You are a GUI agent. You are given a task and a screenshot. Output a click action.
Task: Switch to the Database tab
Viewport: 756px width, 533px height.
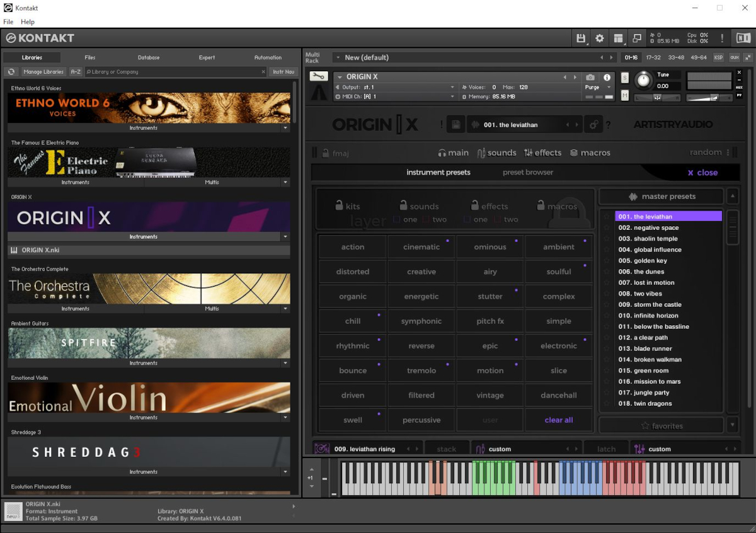point(149,57)
